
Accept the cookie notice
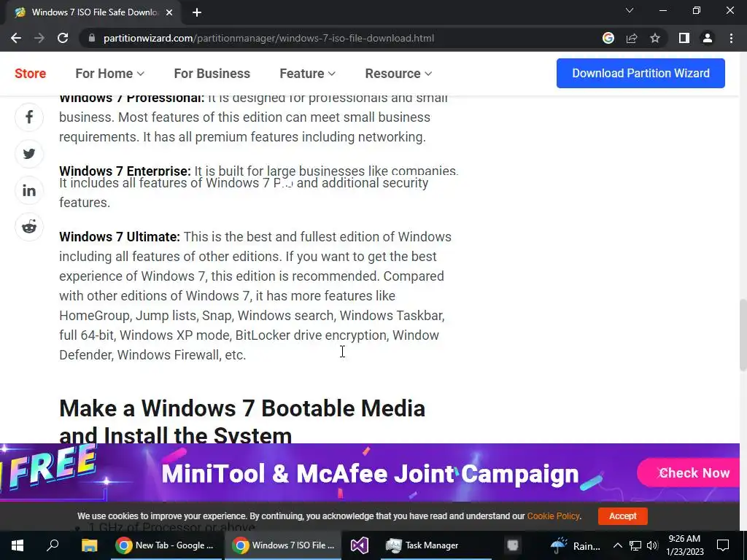(x=623, y=516)
